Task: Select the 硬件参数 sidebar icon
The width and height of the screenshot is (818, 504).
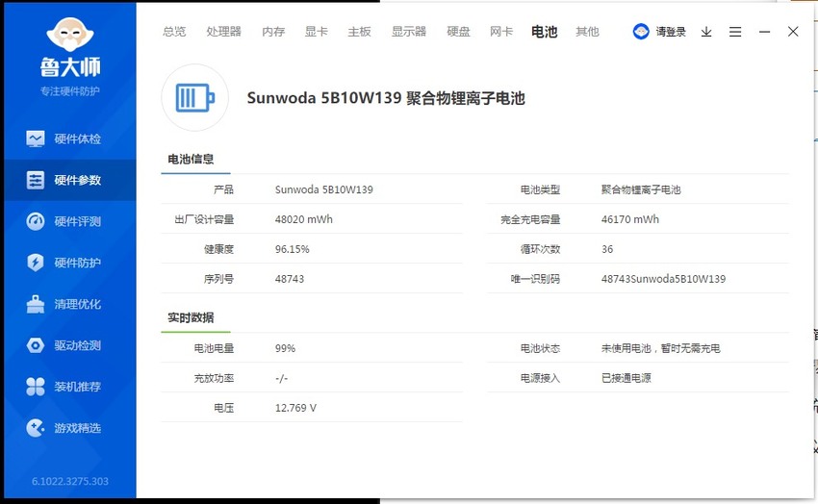Action: (36, 180)
